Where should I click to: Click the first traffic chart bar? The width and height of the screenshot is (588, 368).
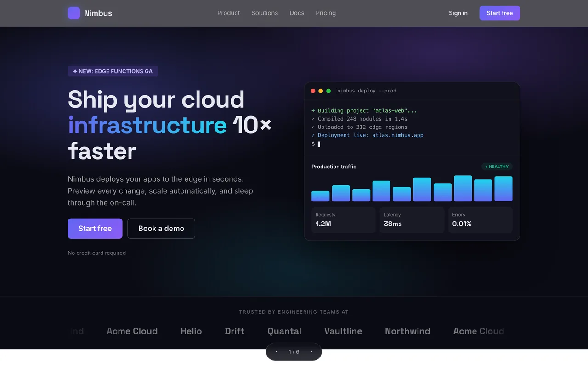tap(321, 196)
